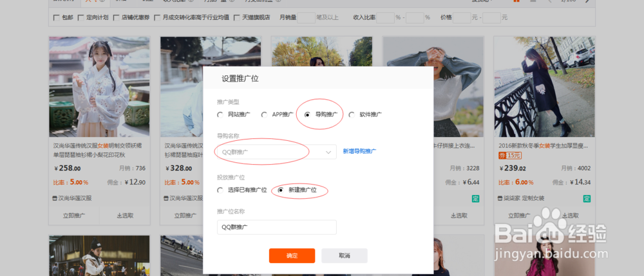The height and width of the screenshot is (276, 644).
Task: Focus the 收入比率 lower percent field
Action: (385, 17)
